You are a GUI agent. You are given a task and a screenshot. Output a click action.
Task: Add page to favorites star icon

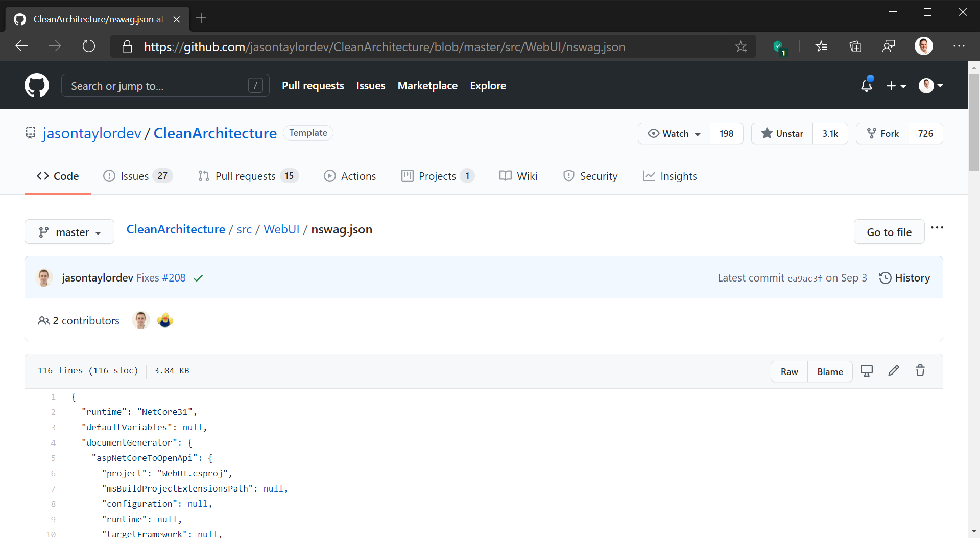740,47
